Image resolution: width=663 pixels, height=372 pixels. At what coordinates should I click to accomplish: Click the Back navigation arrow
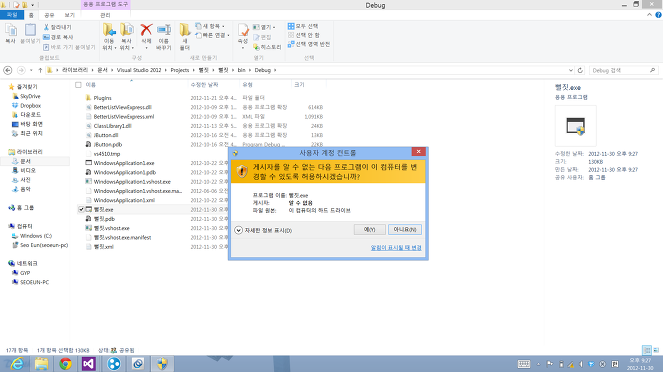[8, 70]
